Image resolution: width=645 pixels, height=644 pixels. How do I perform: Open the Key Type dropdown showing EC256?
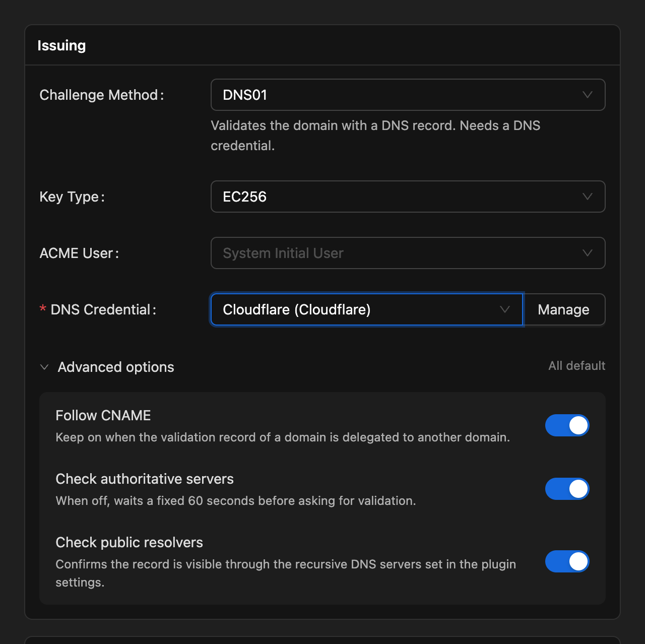(408, 197)
